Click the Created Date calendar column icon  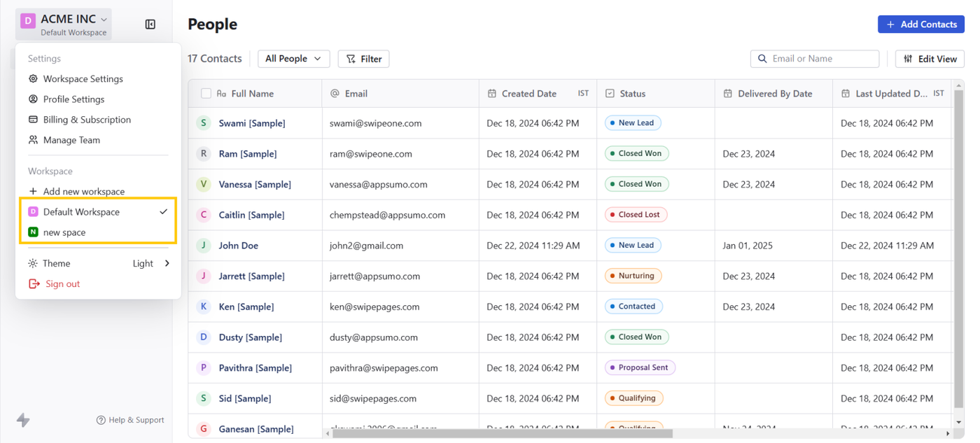click(x=492, y=94)
